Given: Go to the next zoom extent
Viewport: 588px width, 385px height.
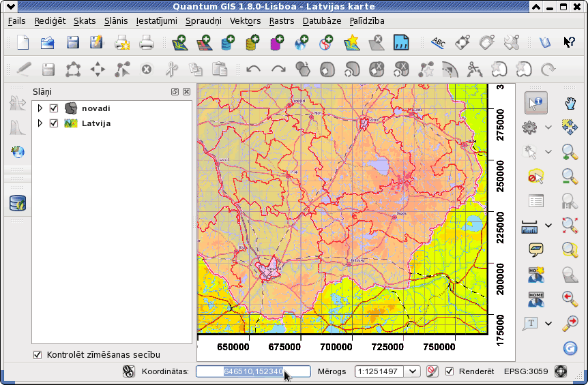Looking at the screenshot, I should tap(570, 323).
